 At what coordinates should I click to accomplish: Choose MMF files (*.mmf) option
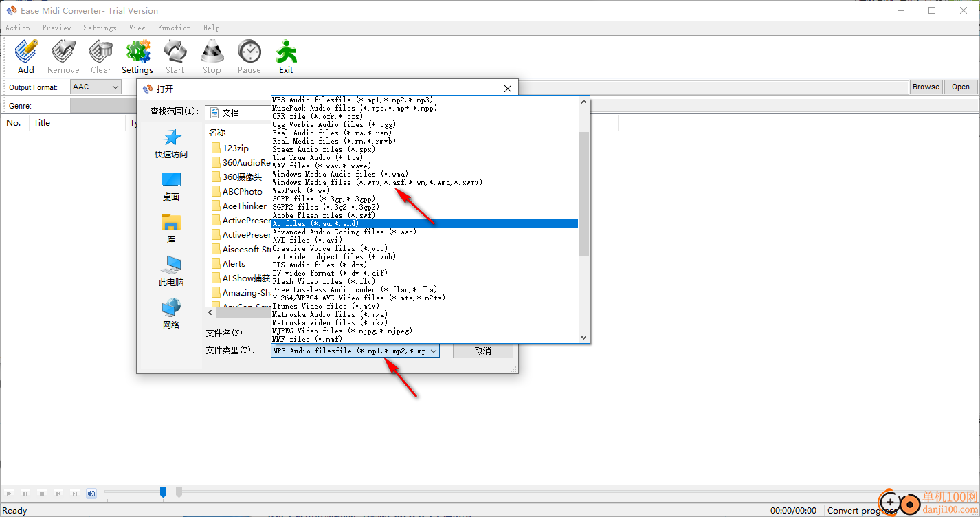click(425, 339)
